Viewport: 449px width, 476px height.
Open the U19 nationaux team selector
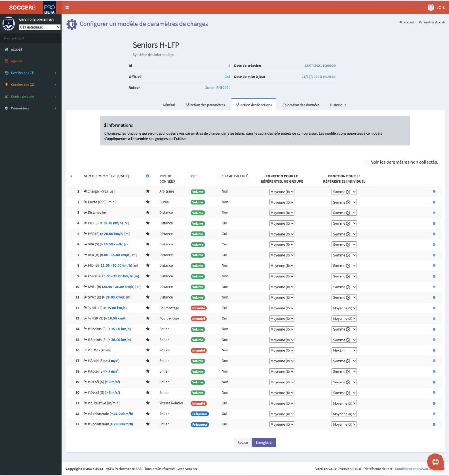[x=39, y=27]
